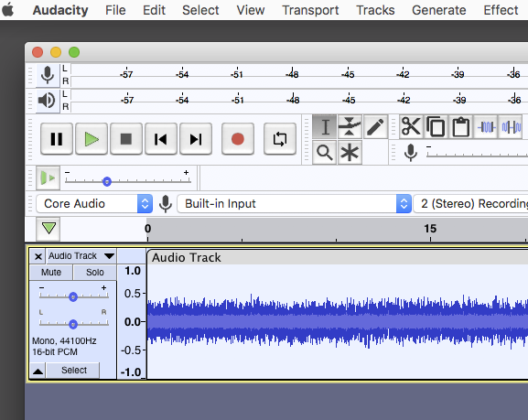
Task: Select the Selection (I-beam) tool
Action: click(x=325, y=127)
